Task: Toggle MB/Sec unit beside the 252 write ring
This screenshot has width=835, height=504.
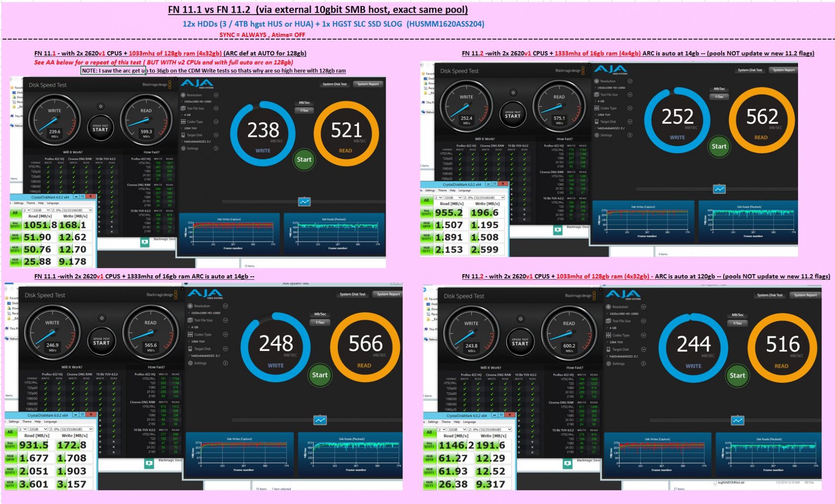Action: pos(719,89)
